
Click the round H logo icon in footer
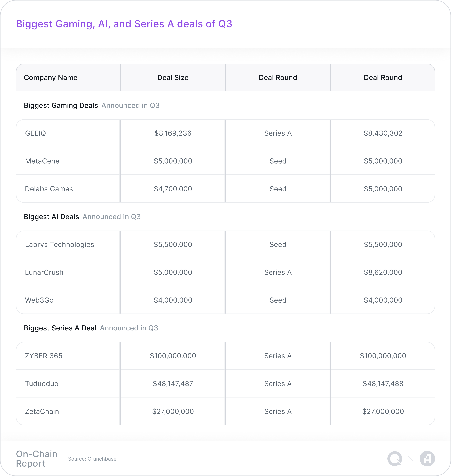click(x=427, y=458)
